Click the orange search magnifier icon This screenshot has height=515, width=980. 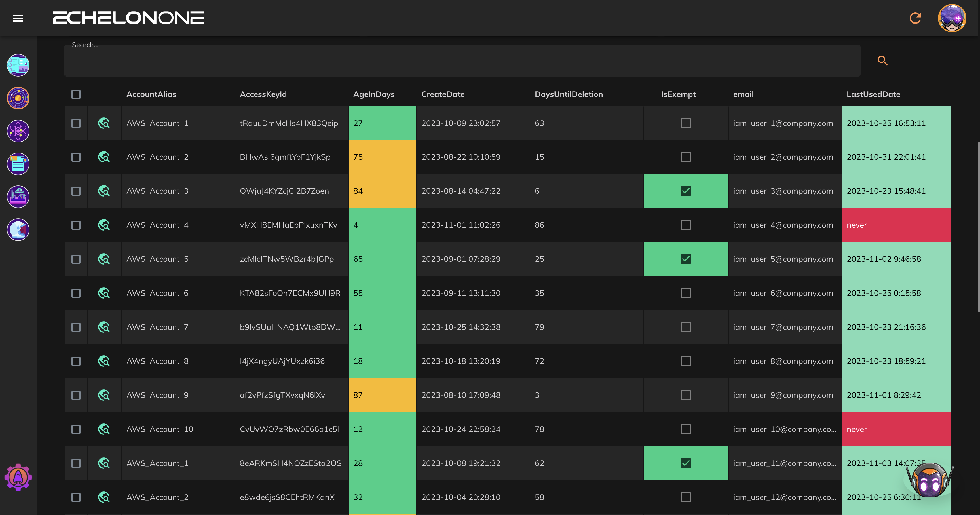(x=882, y=60)
